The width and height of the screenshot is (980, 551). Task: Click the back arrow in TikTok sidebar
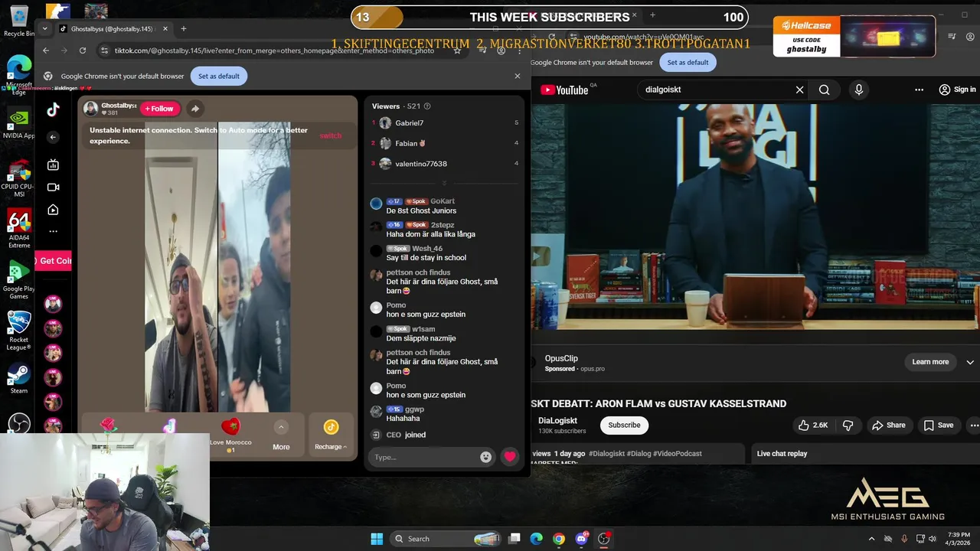pos(53,138)
